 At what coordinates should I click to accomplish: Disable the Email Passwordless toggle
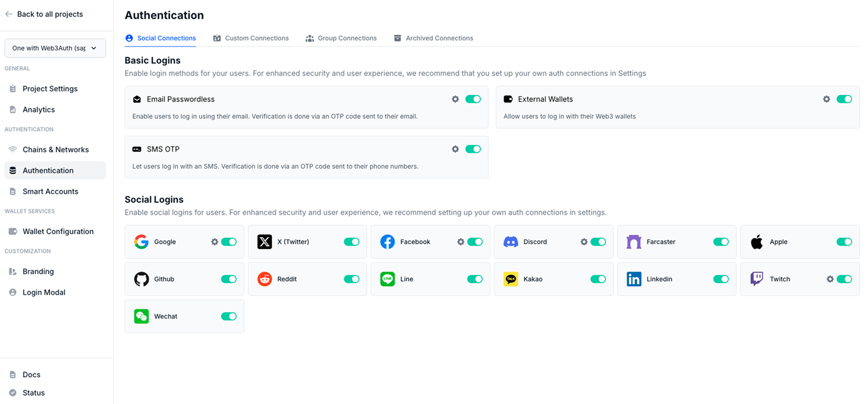pyautogui.click(x=473, y=99)
